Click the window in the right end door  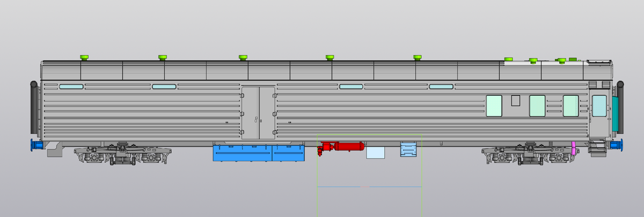click(x=598, y=106)
